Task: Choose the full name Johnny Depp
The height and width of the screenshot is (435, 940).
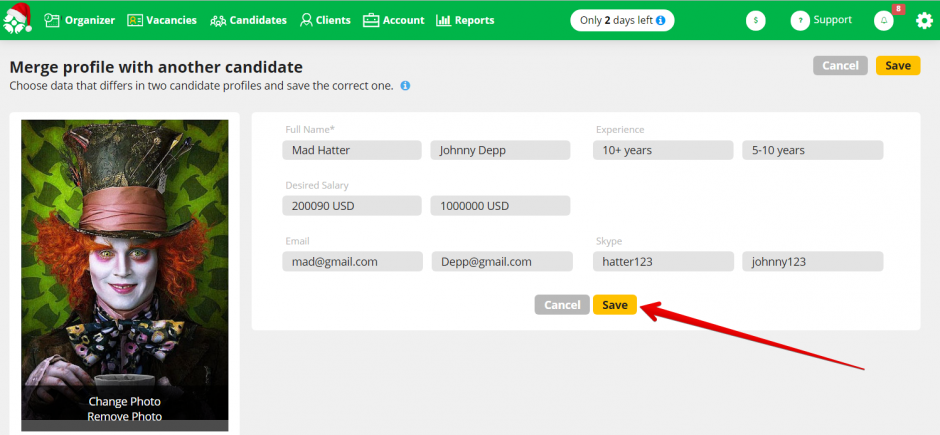Action: pyautogui.click(x=500, y=150)
